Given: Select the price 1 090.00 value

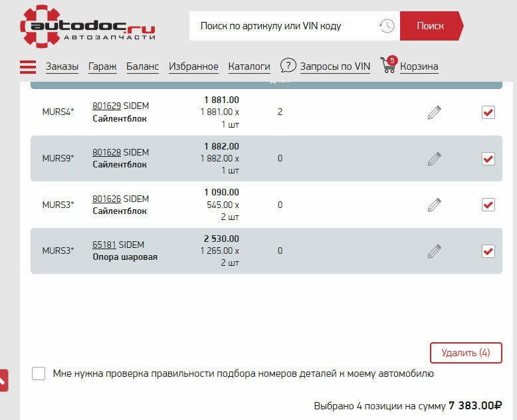Looking at the screenshot, I should (x=221, y=192).
